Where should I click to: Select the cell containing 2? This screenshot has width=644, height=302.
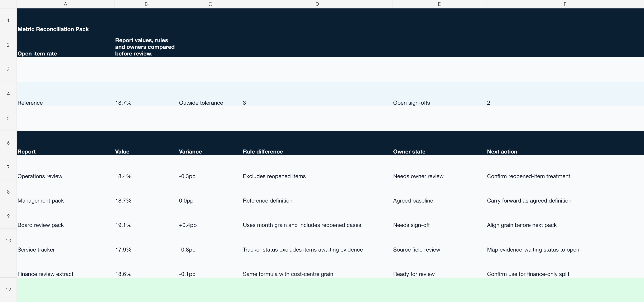click(565, 94)
